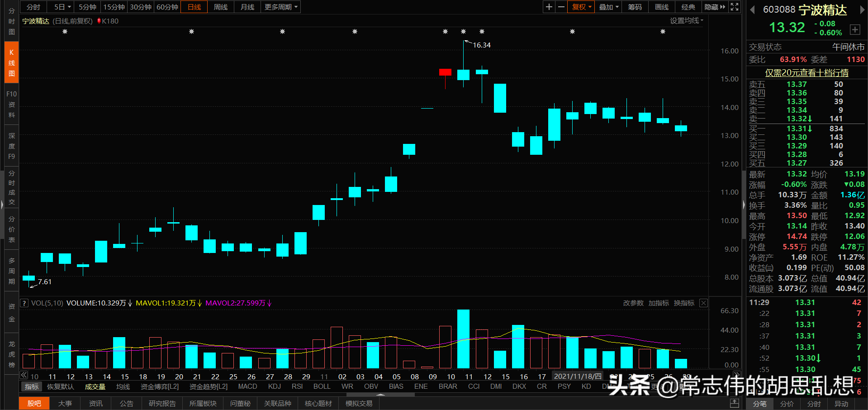868x410 pixels.
Task: Open the 更多周期 period dropdown
Action: coord(280,7)
